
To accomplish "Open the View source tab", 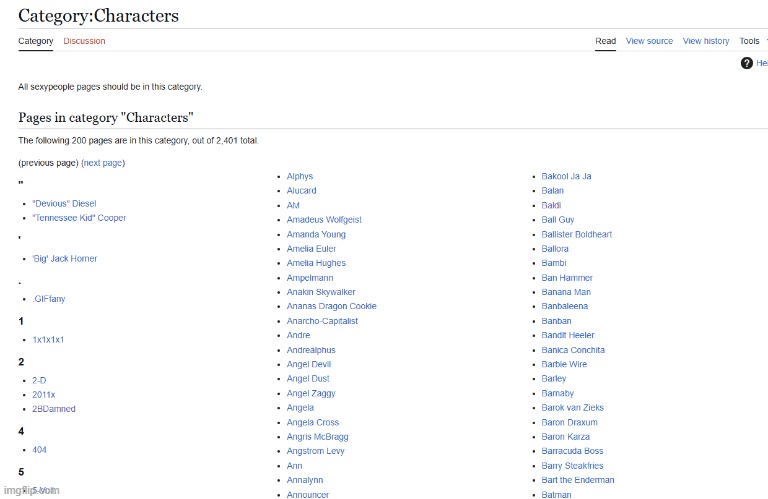I will click(x=649, y=41).
